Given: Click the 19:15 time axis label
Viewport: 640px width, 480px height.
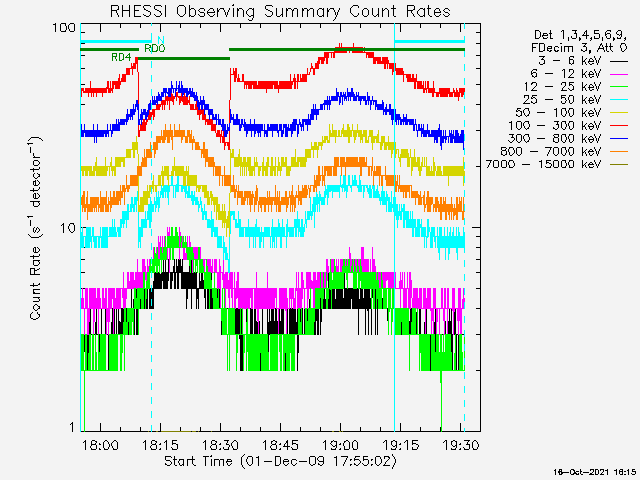Looking at the screenshot, I should click(x=400, y=445).
